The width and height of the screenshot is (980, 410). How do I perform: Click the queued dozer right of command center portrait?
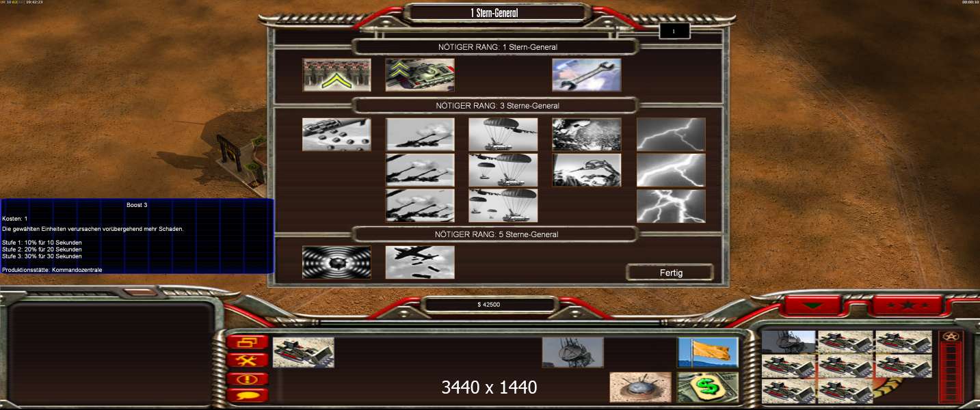point(846,341)
